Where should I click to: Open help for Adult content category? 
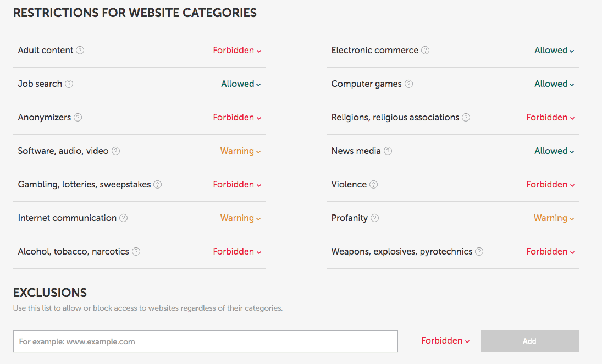80,50
